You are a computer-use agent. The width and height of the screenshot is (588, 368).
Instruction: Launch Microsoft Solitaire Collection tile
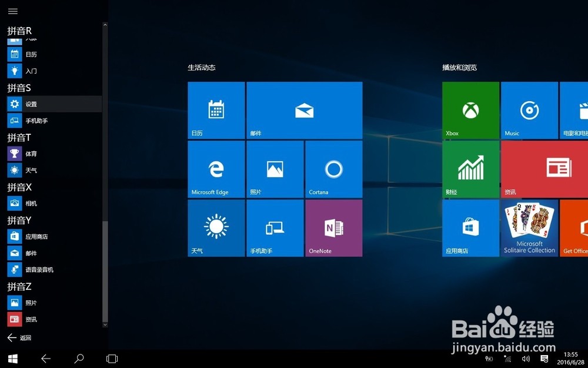tap(530, 228)
